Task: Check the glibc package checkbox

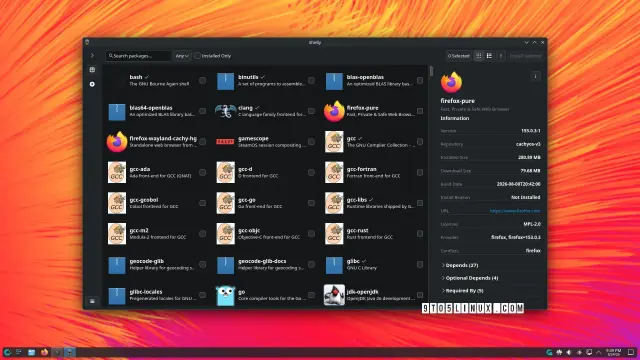Action: 420,264
